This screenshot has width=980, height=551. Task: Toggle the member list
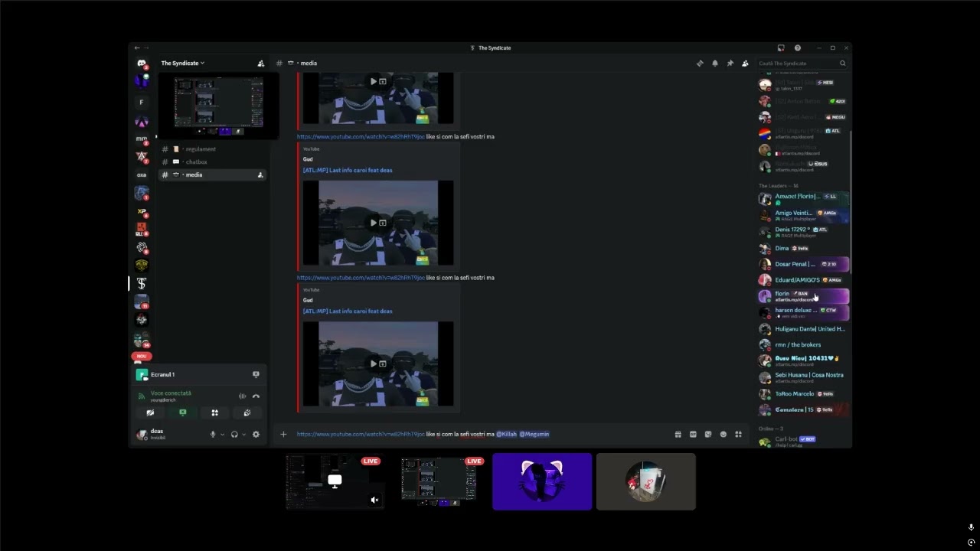745,64
